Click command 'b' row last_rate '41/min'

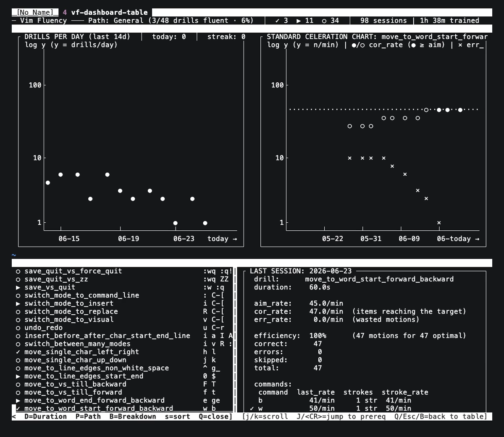[x=322, y=400]
